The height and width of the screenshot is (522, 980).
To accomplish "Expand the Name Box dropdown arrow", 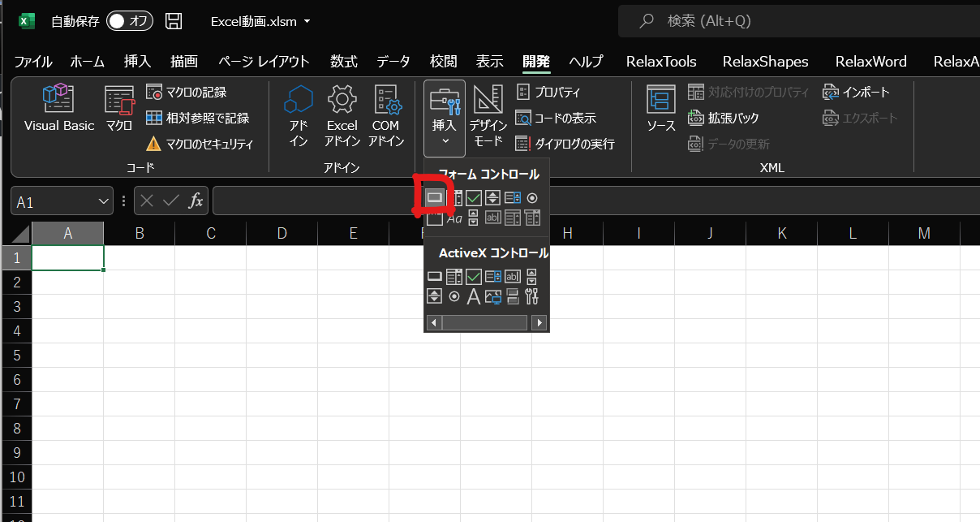I will (104, 201).
